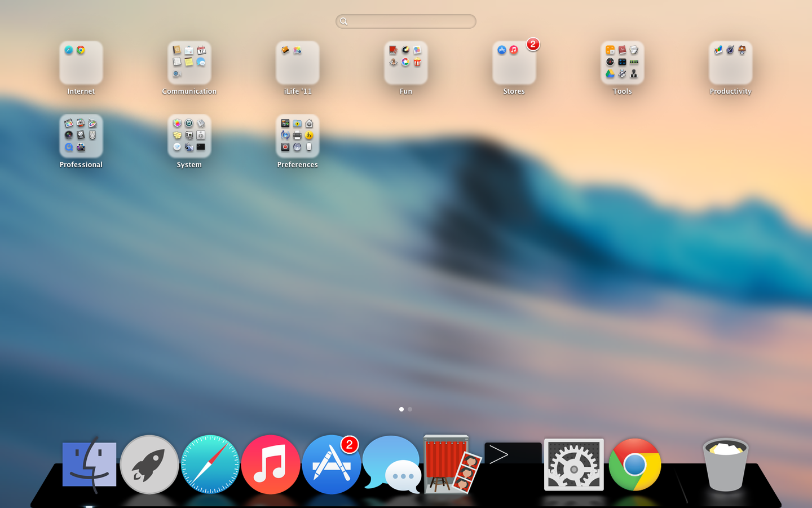Select the first Launchpad page dot
812x508 pixels.
pyautogui.click(x=401, y=409)
